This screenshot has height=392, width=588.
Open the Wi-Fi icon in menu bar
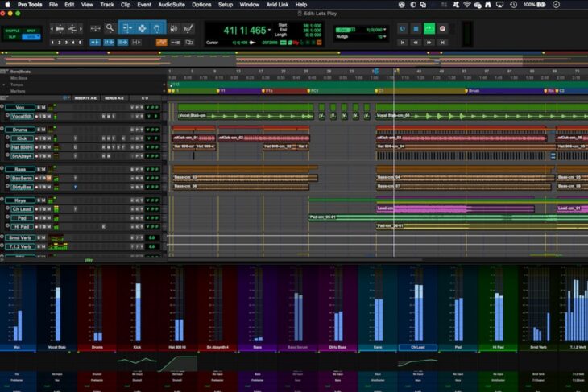tap(466, 5)
